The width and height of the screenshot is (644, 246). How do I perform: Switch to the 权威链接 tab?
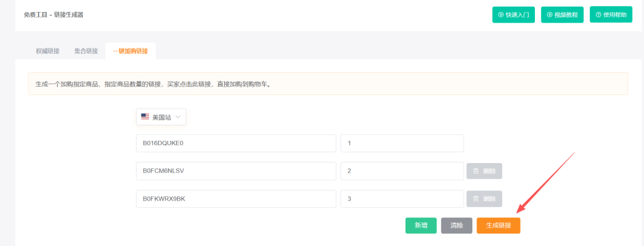[48, 51]
